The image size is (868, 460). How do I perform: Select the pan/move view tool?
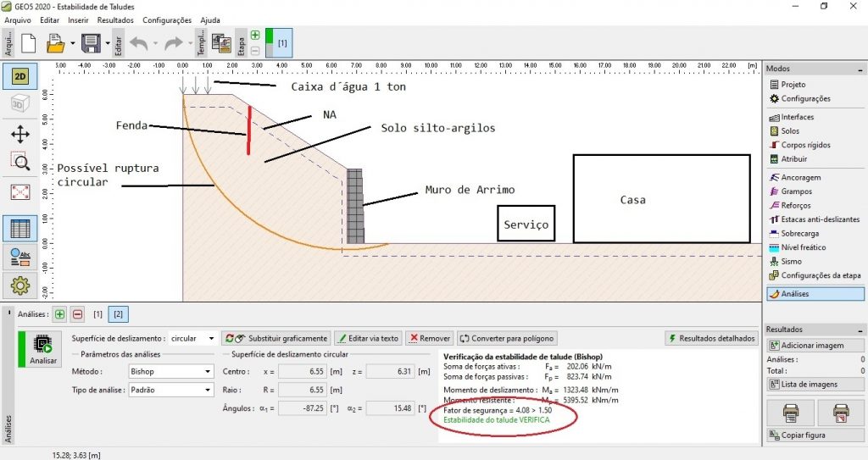(20, 135)
